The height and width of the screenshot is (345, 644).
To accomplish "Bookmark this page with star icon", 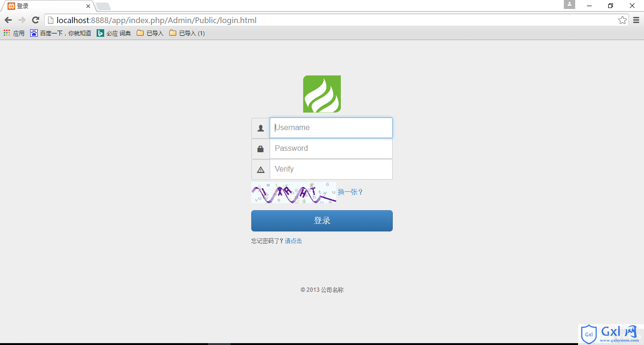I will 622,20.
